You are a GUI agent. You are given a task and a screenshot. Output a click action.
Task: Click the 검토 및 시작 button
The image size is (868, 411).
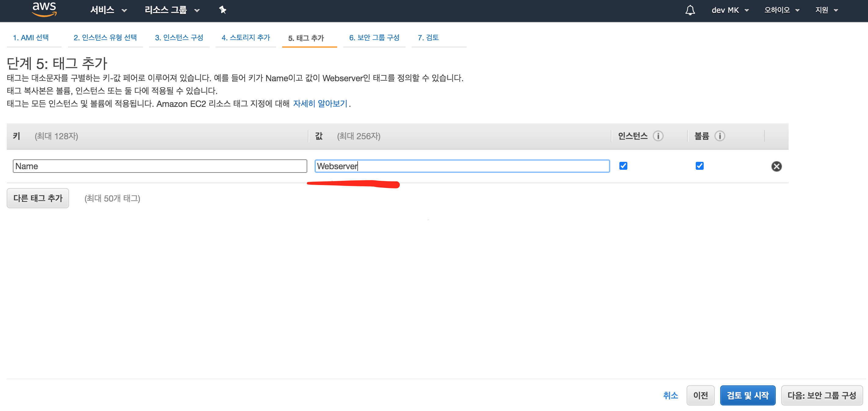click(747, 395)
